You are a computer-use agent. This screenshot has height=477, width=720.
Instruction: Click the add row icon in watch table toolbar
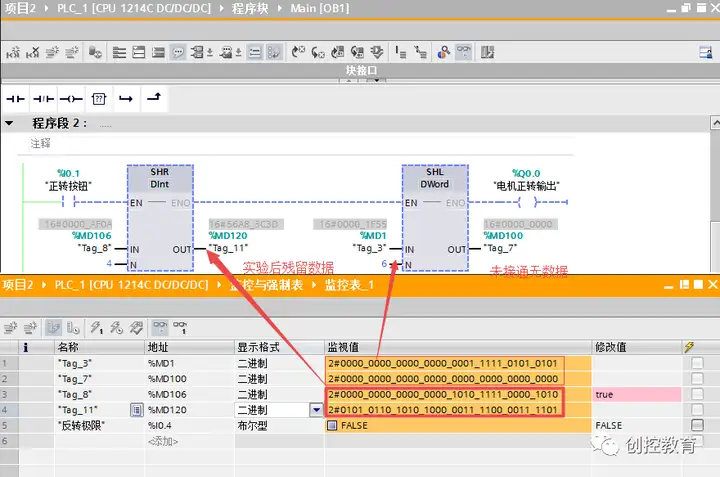click(30, 328)
